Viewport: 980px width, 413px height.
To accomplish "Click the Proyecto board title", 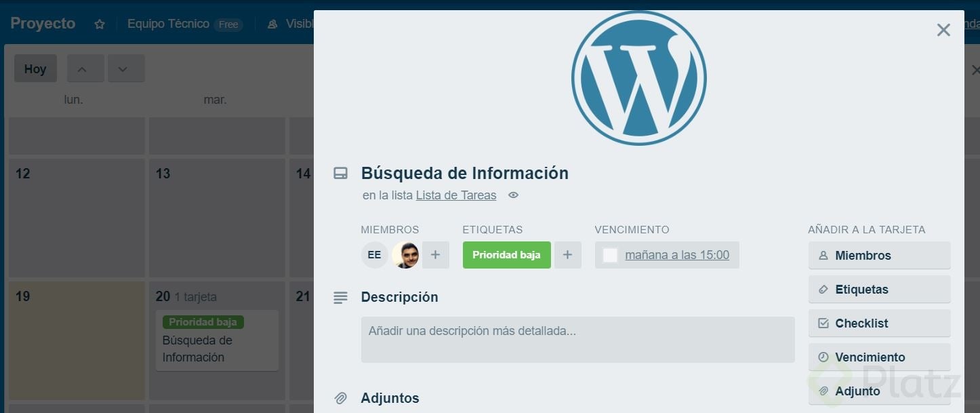I will 43,24.
